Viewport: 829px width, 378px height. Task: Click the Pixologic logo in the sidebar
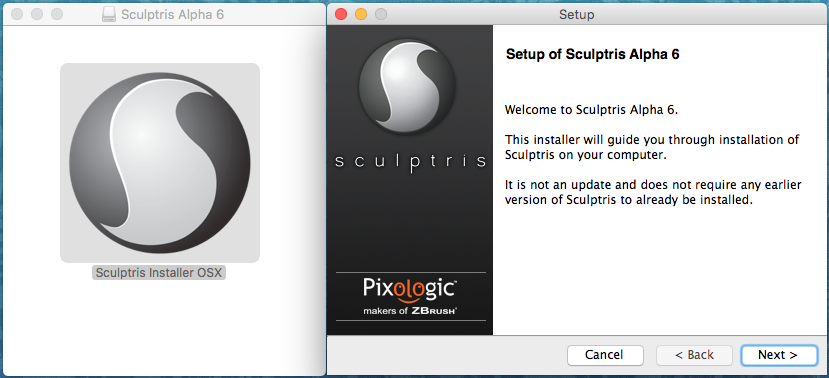point(410,288)
